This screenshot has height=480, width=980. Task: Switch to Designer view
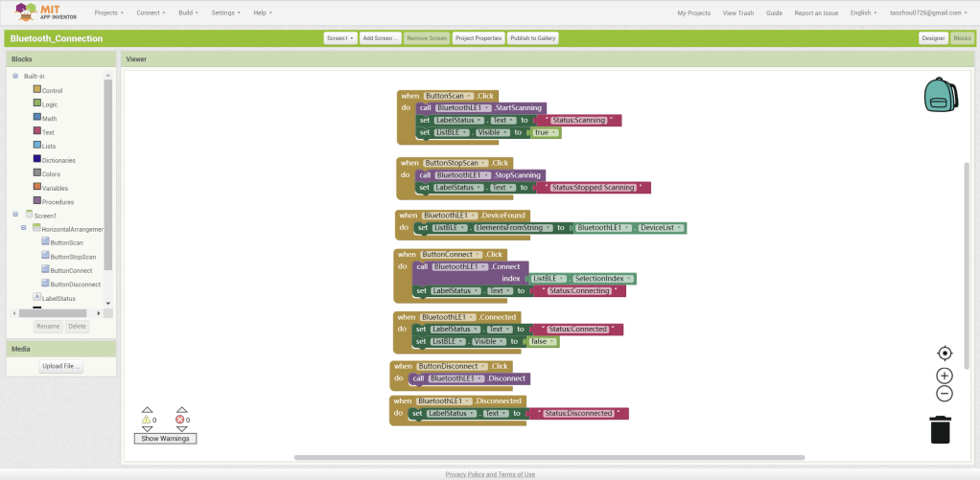[932, 38]
